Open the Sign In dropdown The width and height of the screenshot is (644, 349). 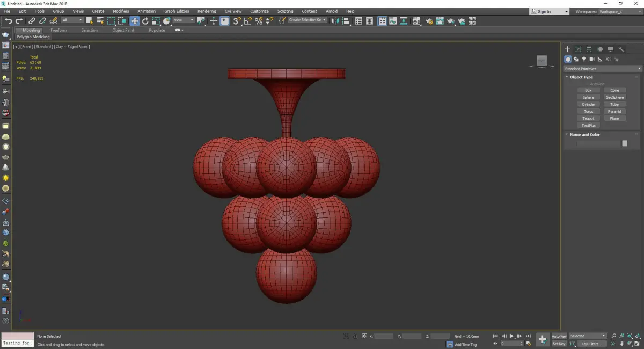click(x=549, y=11)
